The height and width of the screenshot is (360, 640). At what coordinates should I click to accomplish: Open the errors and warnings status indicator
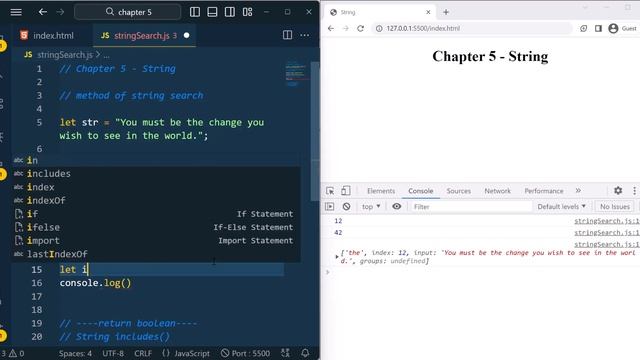tap(12, 353)
